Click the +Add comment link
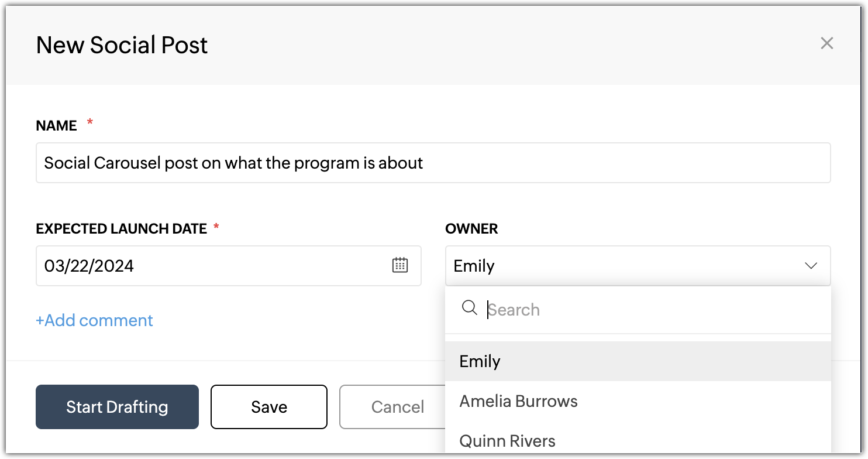The width and height of the screenshot is (868, 459). click(x=94, y=320)
